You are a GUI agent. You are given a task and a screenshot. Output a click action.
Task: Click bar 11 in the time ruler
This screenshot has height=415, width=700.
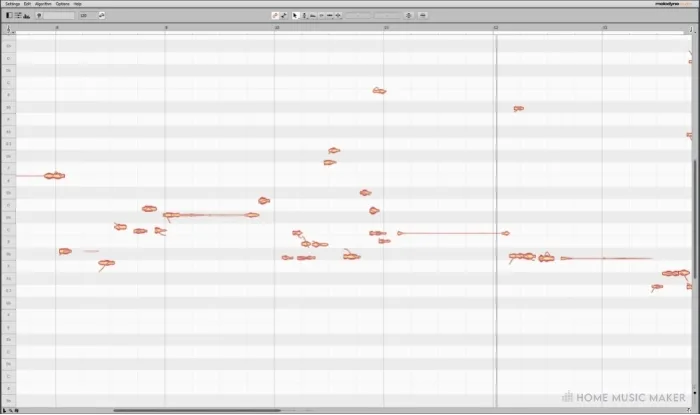(386, 28)
